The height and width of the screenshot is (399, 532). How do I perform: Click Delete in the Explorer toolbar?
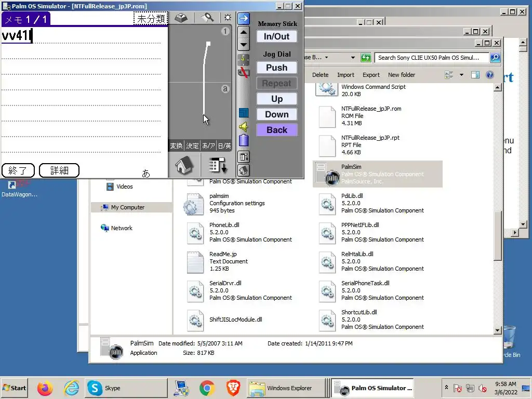(x=320, y=75)
